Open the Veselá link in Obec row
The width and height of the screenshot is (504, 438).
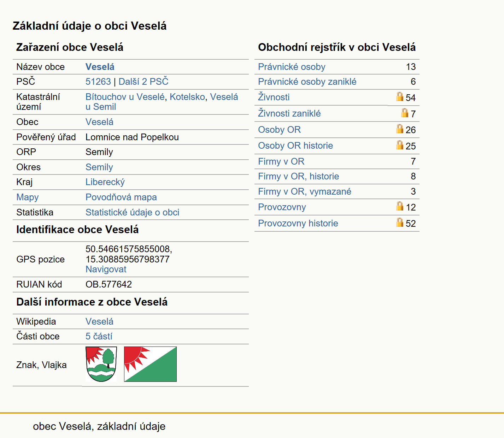tap(99, 122)
